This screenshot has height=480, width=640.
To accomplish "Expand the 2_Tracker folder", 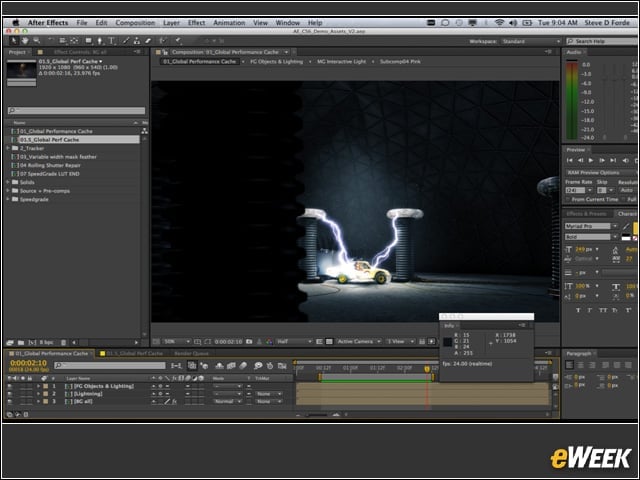I will click(x=8, y=148).
